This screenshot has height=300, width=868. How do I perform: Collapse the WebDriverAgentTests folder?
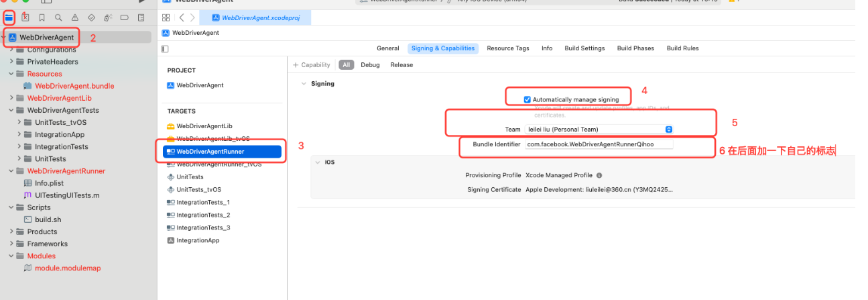click(x=11, y=110)
